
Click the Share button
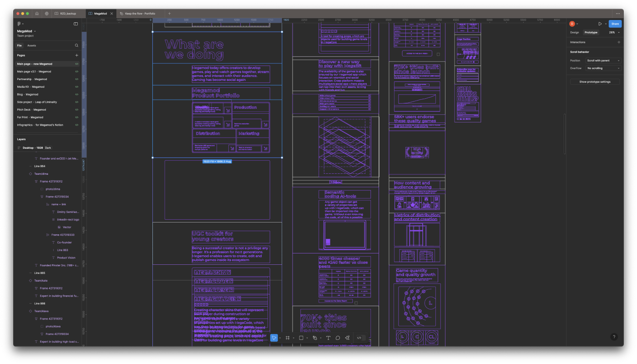pos(615,24)
